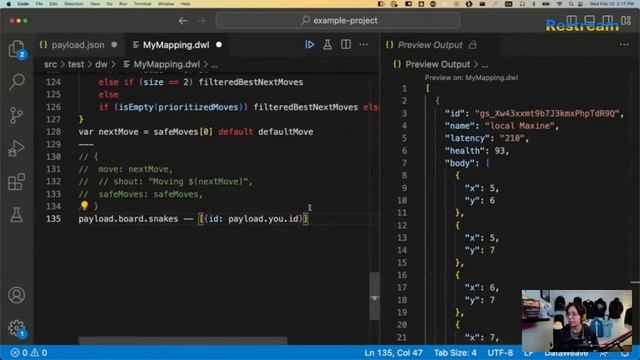Viewport: 640px width, 360px height.
Task: Go forward with the right arrow
Action: 201,20
